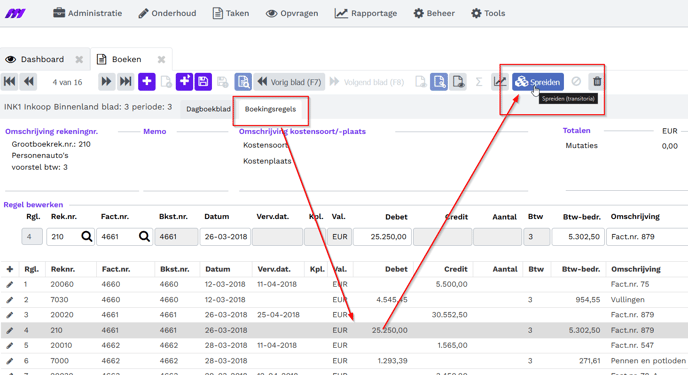Image resolution: width=688 pixels, height=375 pixels.
Task: Click the grayed cancel circle icon
Action: [576, 82]
